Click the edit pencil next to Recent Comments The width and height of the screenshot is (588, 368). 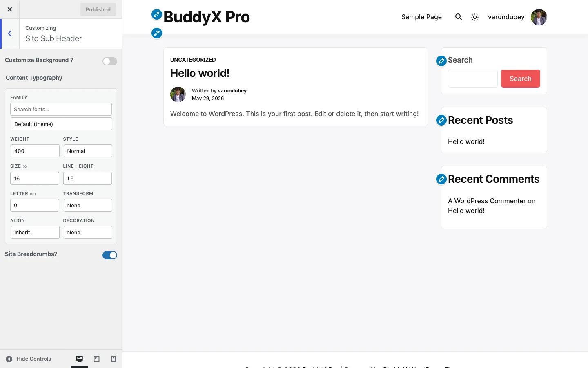click(x=441, y=179)
